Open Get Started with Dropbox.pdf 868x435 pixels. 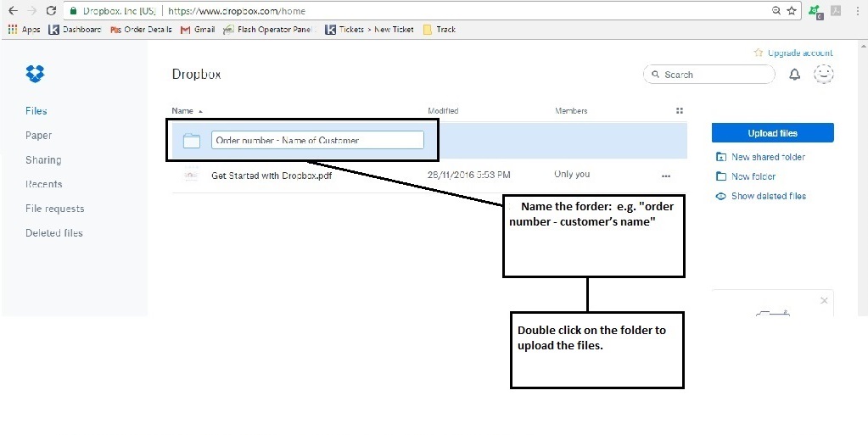[272, 176]
